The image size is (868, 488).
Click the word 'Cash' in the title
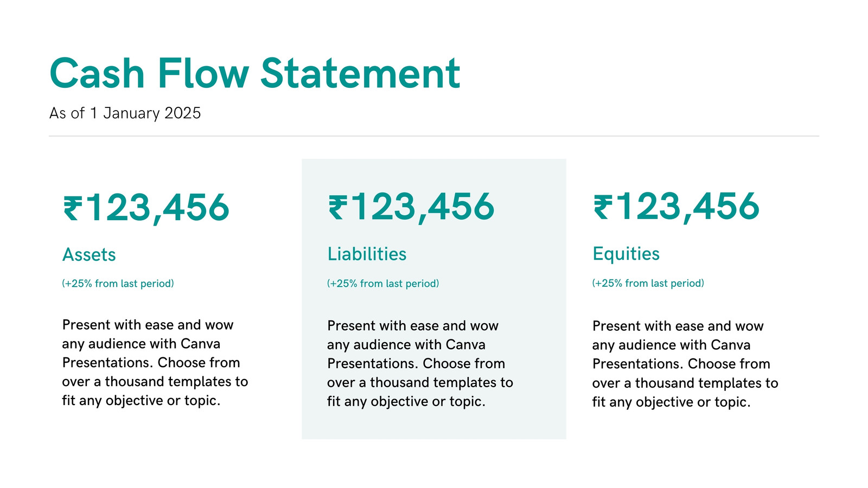coord(97,73)
